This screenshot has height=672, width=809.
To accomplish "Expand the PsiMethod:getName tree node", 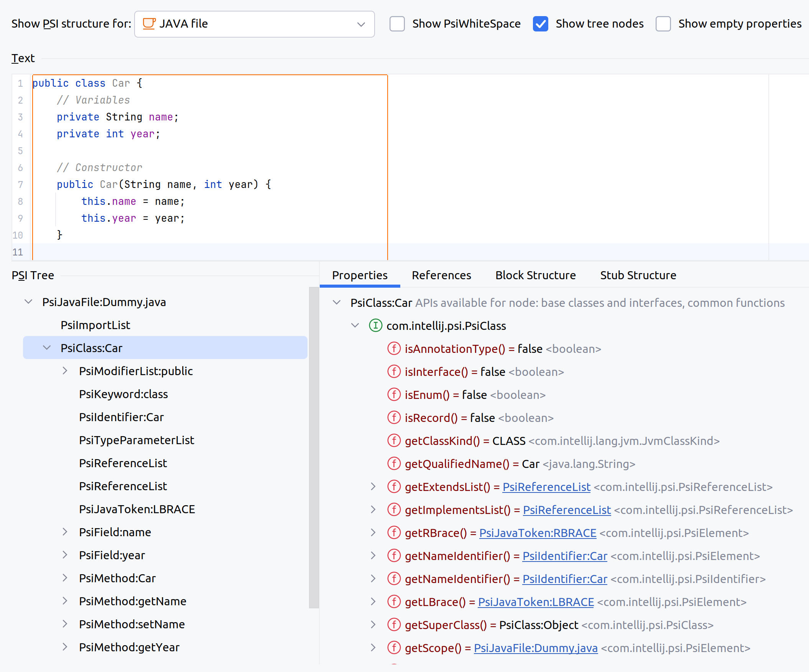I will pyautogui.click(x=65, y=601).
